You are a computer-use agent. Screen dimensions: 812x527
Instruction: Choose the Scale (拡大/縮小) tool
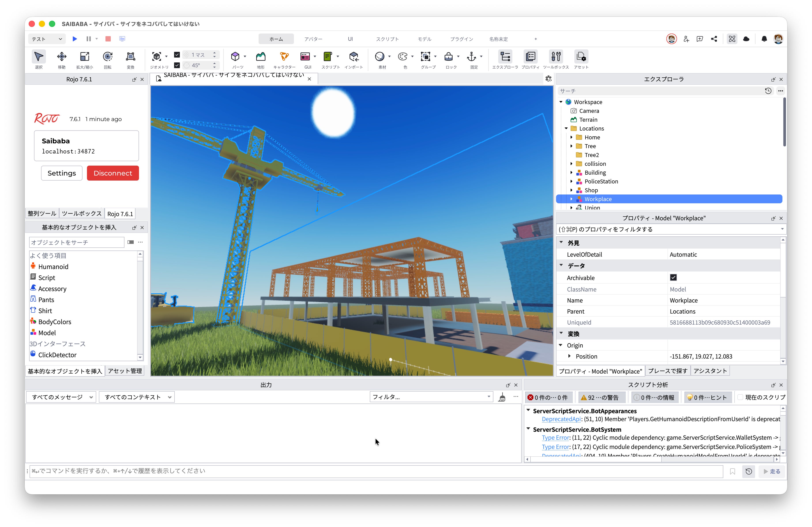click(x=85, y=60)
